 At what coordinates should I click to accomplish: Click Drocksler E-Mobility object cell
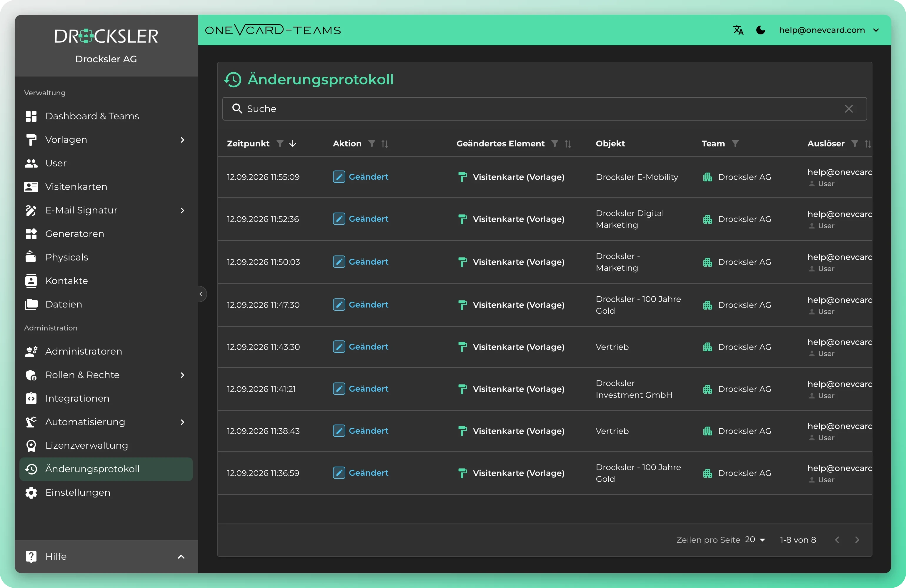click(637, 177)
